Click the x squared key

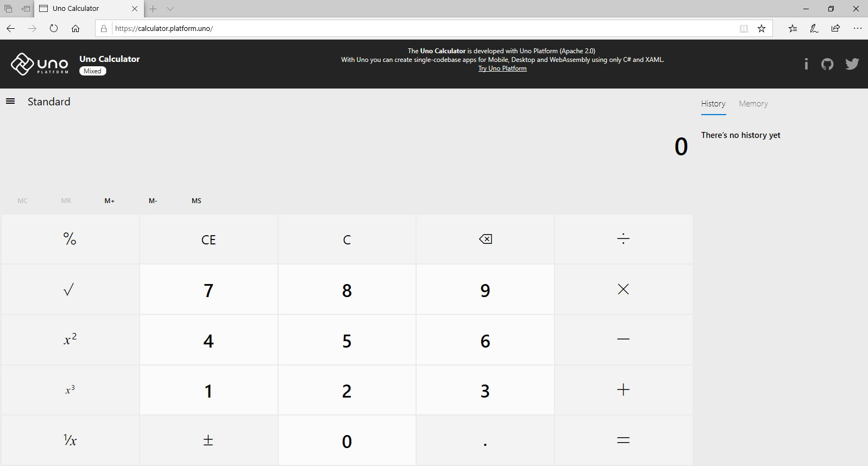tap(70, 339)
